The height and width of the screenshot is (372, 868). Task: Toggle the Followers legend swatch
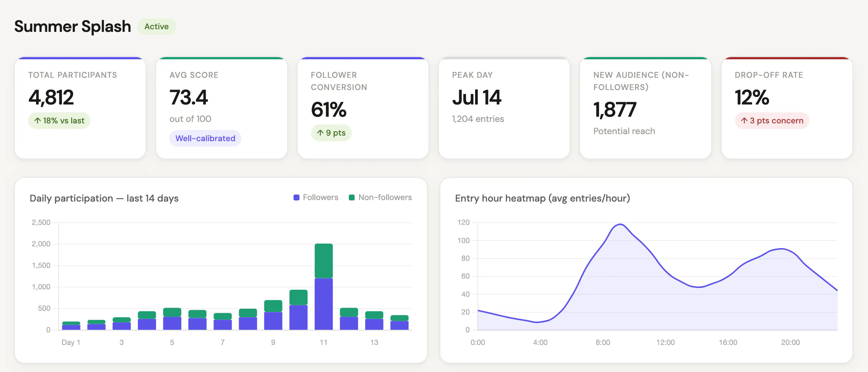[x=296, y=197]
